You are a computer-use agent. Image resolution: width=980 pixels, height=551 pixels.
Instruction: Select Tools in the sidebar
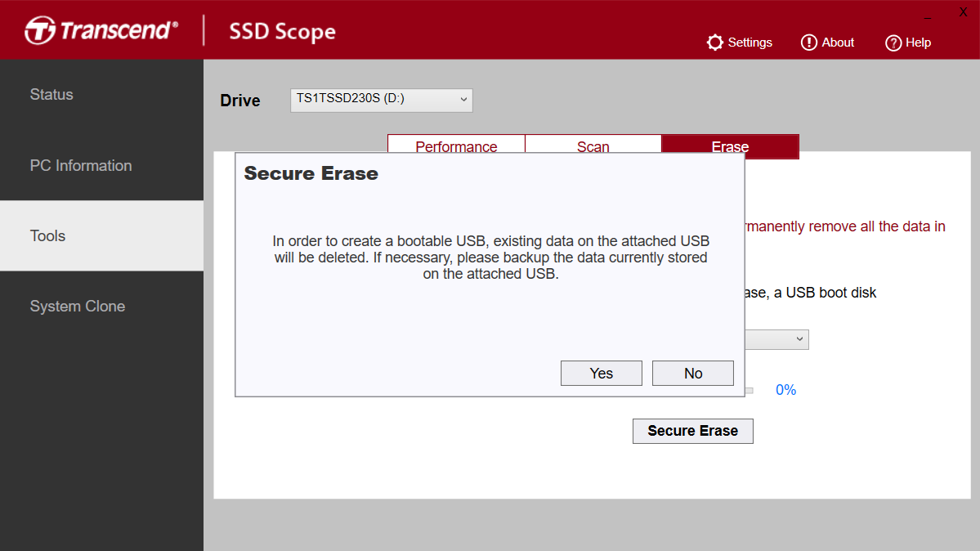(x=102, y=235)
